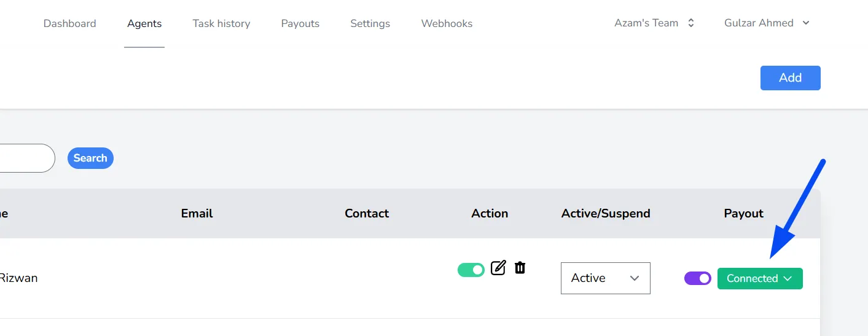Image resolution: width=868 pixels, height=336 pixels.
Task: Expand the green Connected payout dropdown
Action: coord(760,278)
